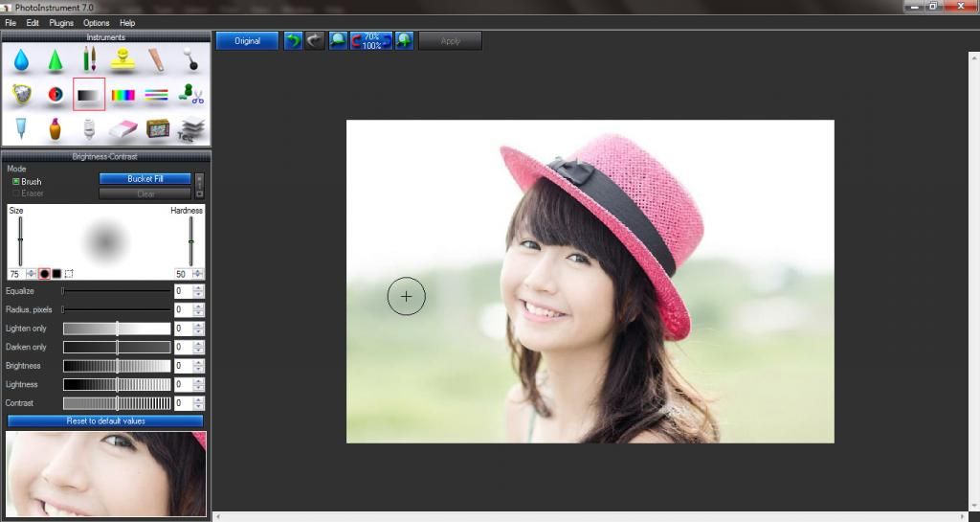
Task: Select the green cone instrument
Action: [56, 60]
